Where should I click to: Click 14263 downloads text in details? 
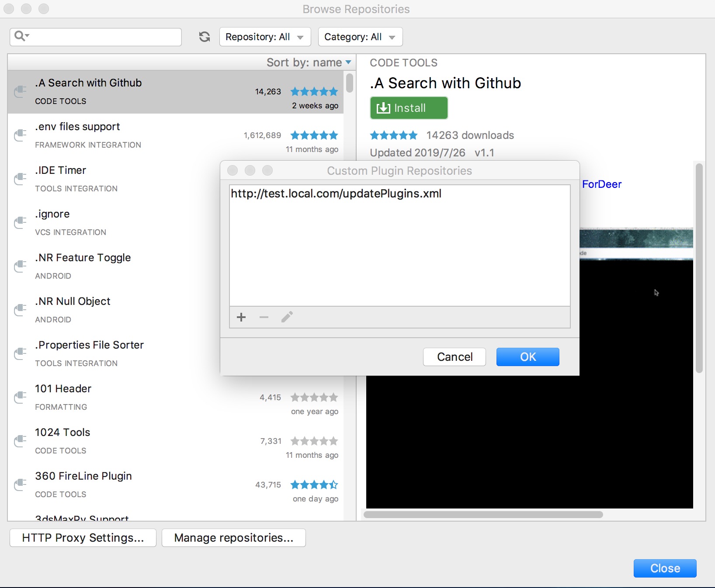470,135
